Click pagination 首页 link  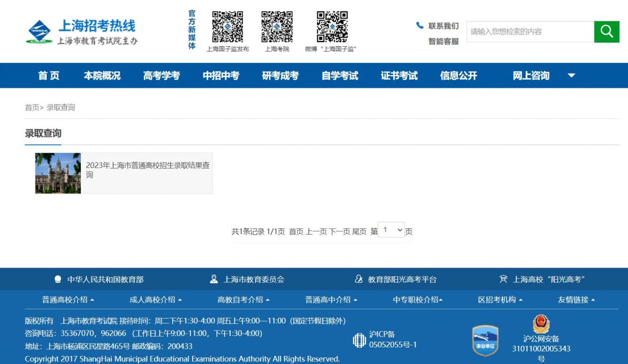[296, 231]
